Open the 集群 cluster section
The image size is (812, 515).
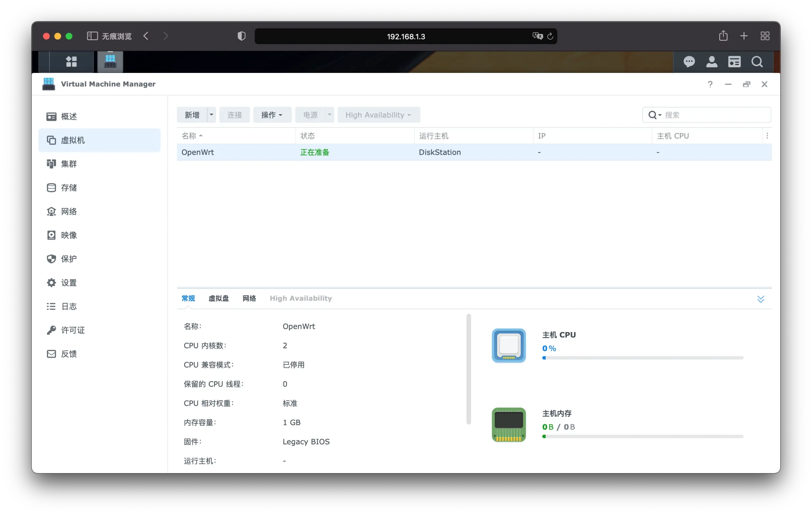(x=100, y=164)
